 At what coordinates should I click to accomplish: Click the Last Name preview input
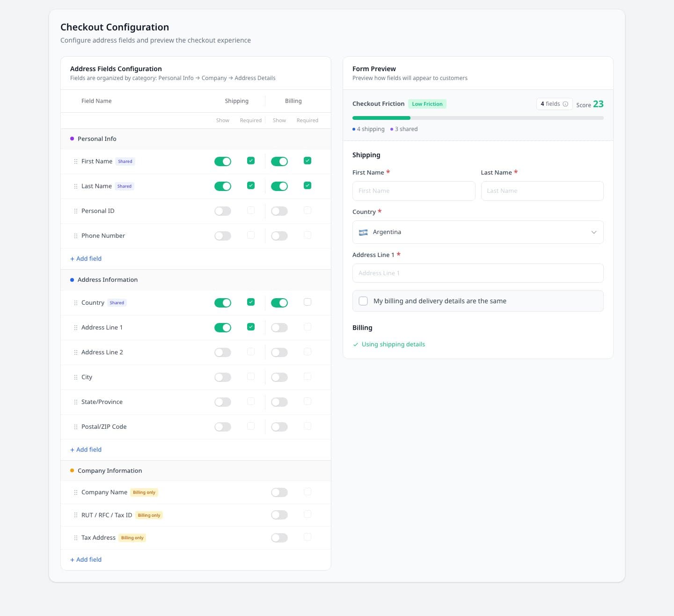542,191
